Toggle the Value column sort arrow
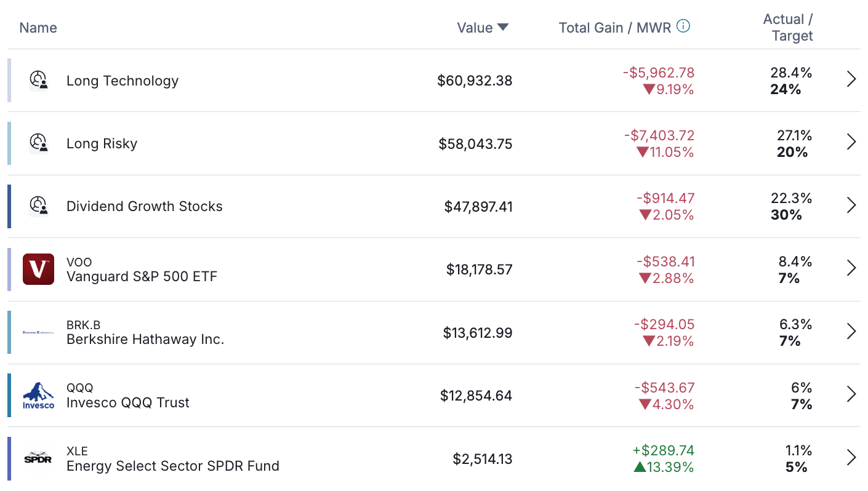The image size is (868, 491). click(503, 28)
